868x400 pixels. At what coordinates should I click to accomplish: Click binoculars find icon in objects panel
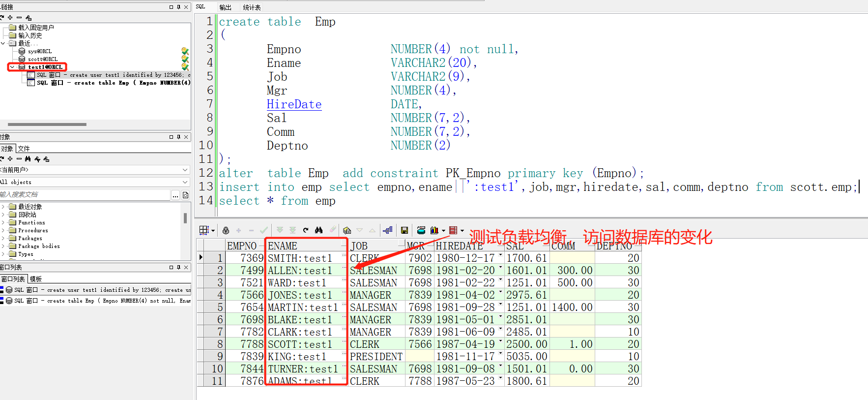28,159
